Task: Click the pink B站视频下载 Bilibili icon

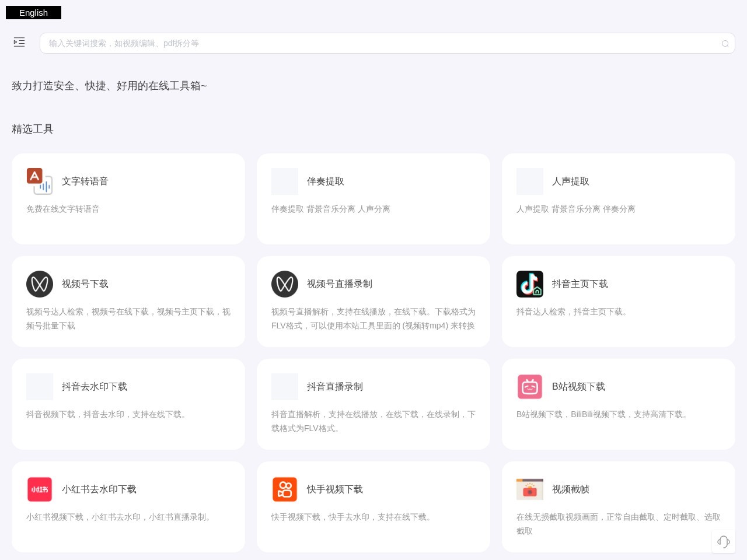Action: [x=530, y=387]
